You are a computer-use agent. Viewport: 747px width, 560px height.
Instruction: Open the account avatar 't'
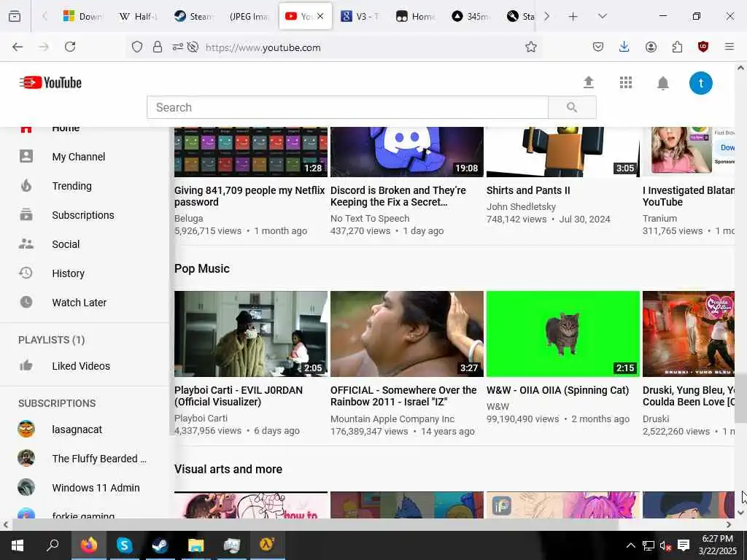[x=701, y=83]
